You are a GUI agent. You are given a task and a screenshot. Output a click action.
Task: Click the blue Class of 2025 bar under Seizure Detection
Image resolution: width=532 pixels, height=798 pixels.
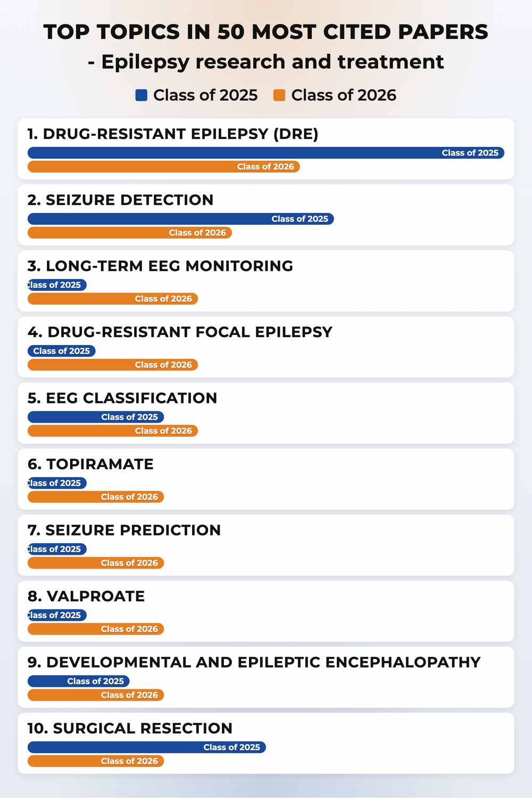pos(181,219)
